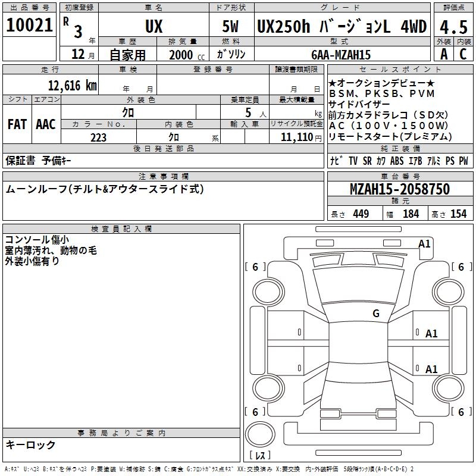Select アルミ alloy wheel code
The image size is (476, 476).
434,161
